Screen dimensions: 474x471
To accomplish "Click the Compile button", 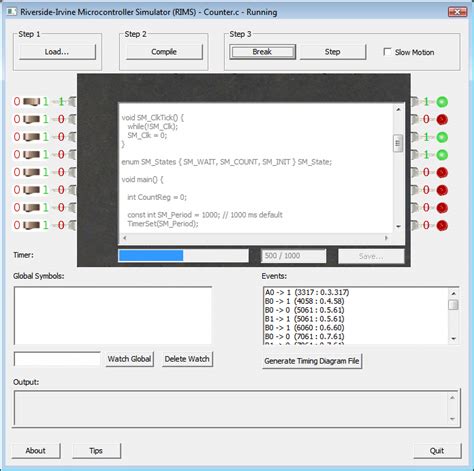I will (x=164, y=52).
